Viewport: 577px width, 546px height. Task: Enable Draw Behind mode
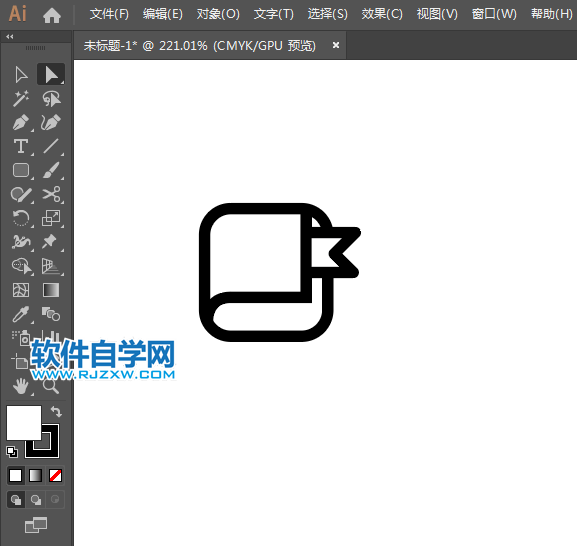[36, 499]
